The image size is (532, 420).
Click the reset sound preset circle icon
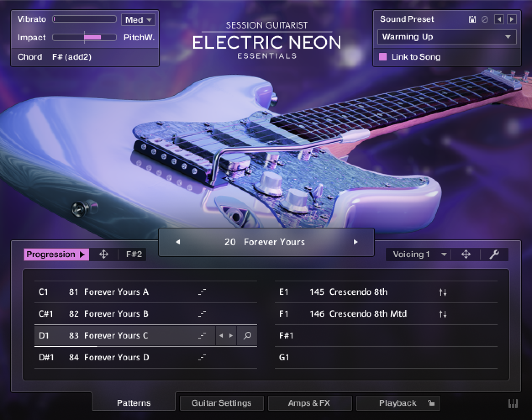(x=485, y=19)
